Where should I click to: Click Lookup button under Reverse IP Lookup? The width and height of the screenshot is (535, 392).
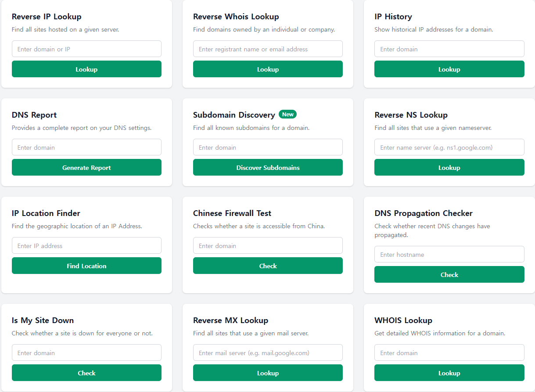click(x=86, y=69)
